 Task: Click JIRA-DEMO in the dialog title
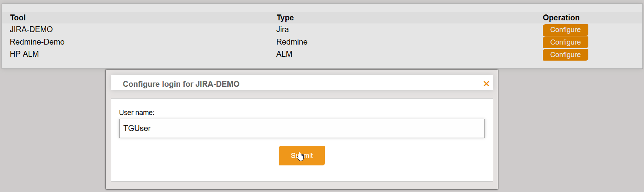[218, 84]
